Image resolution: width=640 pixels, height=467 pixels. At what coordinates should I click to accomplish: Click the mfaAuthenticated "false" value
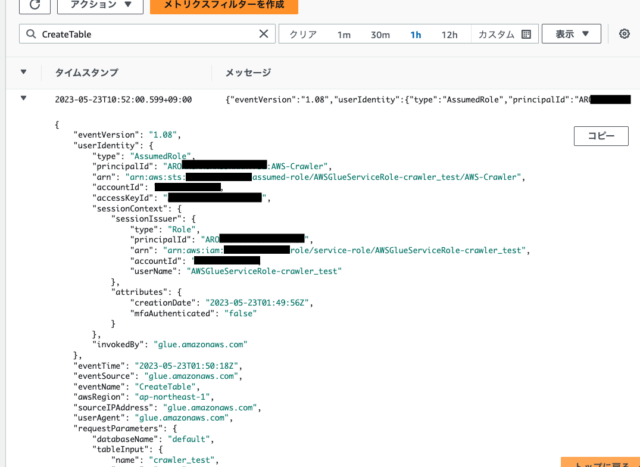[240, 314]
